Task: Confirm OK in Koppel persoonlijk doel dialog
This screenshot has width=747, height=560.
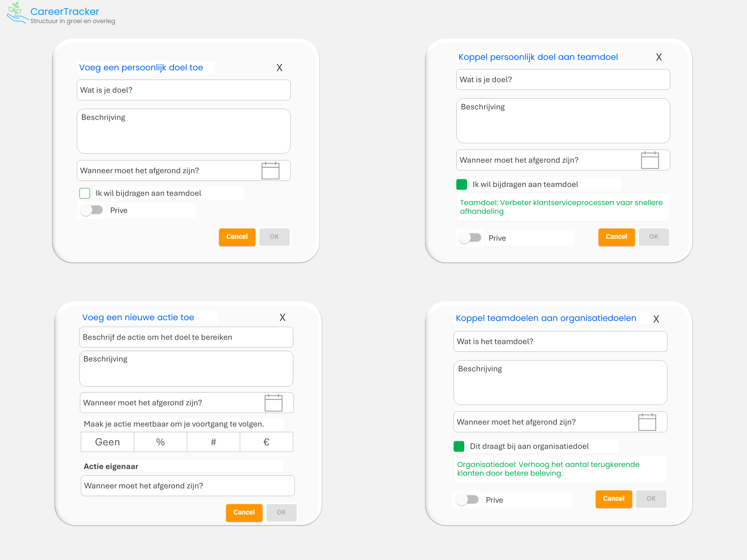Action: pyautogui.click(x=654, y=237)
